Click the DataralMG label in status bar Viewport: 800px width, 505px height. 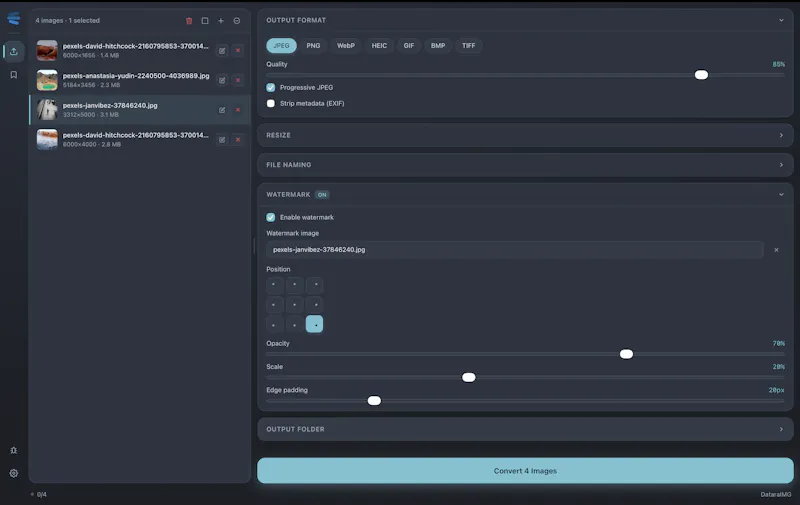(x=776, y=494)
